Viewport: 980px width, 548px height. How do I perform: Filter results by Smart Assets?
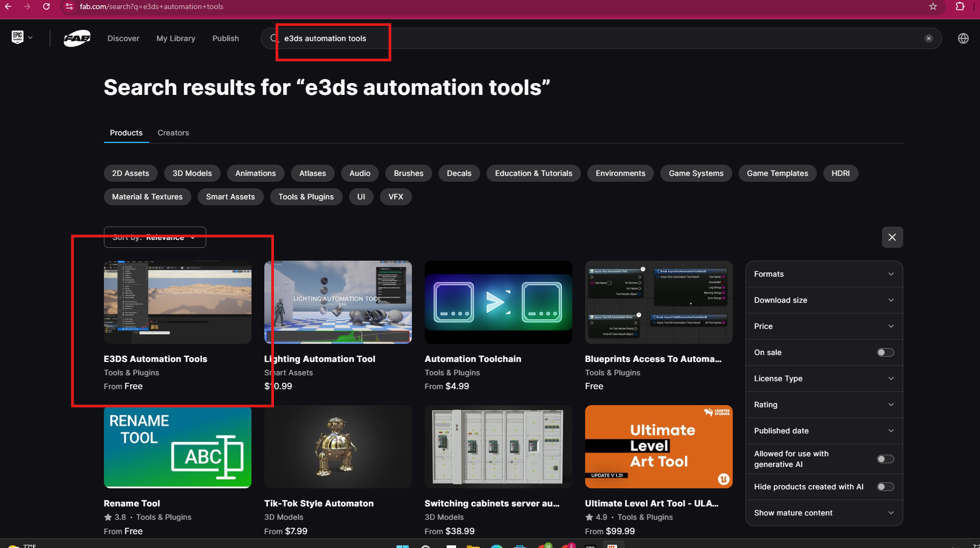[230, 197]
